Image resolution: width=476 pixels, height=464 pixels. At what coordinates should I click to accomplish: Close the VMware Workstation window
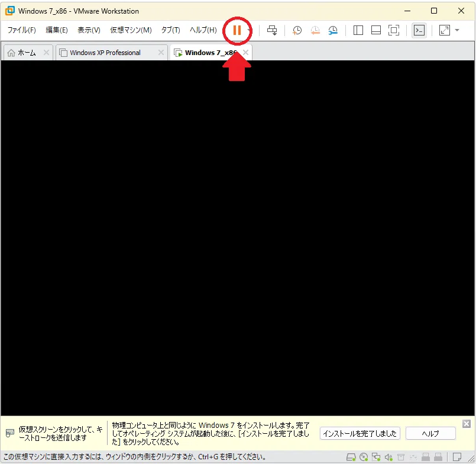click(x=461, y=11)
